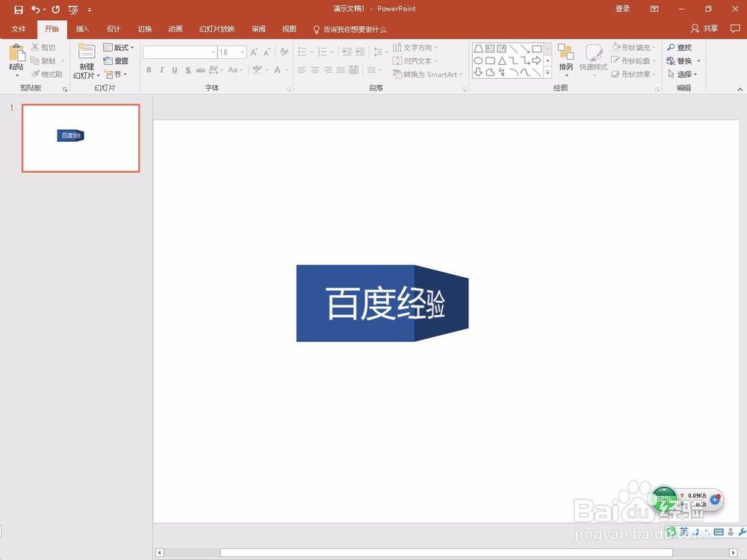
Task: Click the Select (选择) button
Action: point(683,74)
